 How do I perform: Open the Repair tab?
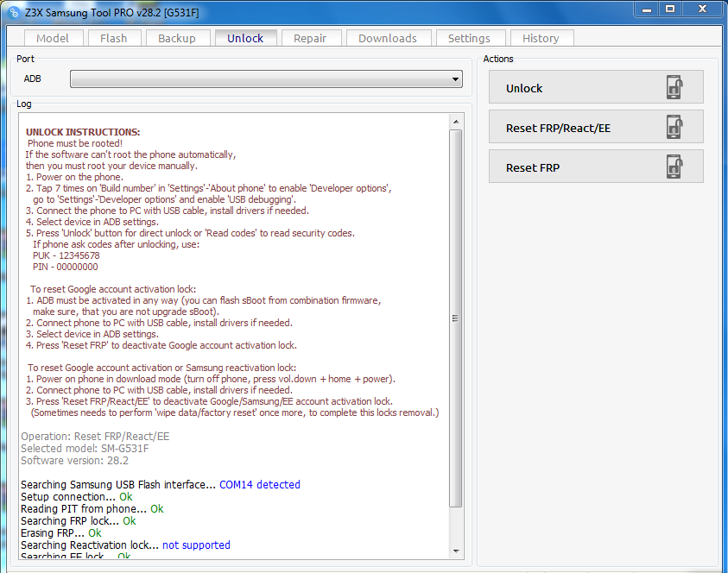(x=310, y=38)
